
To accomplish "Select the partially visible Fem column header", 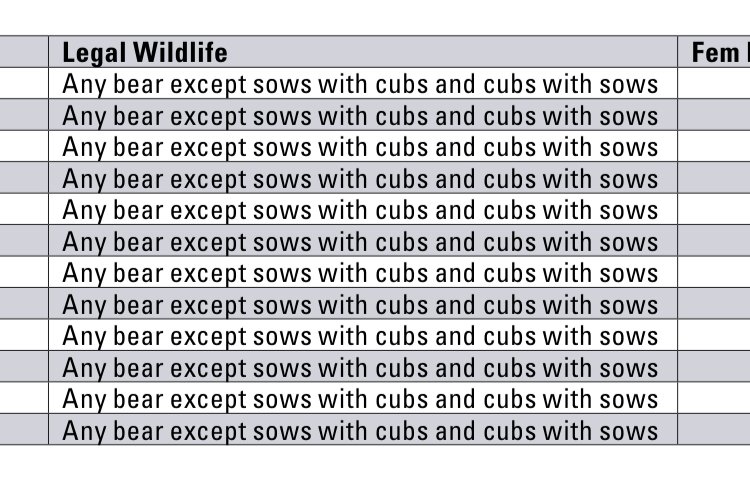I will pos(714,52).
